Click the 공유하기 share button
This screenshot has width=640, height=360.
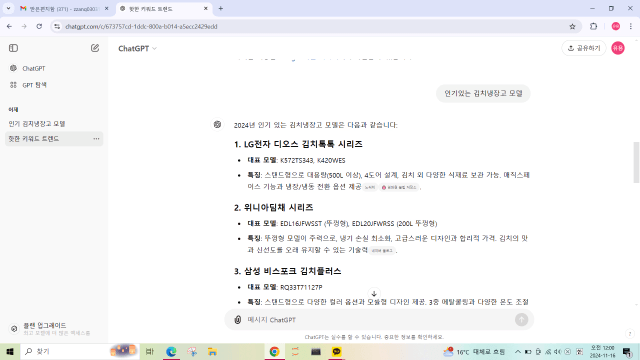coord(584,48)
